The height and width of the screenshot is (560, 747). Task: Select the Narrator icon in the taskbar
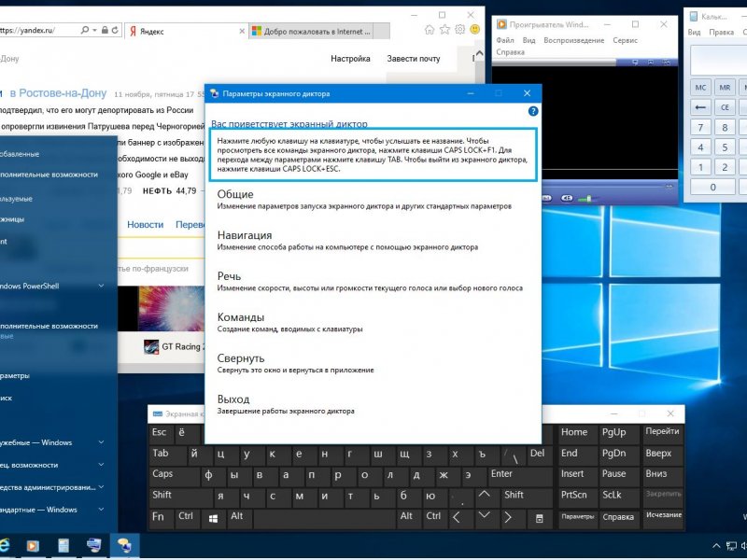point(124,546)
